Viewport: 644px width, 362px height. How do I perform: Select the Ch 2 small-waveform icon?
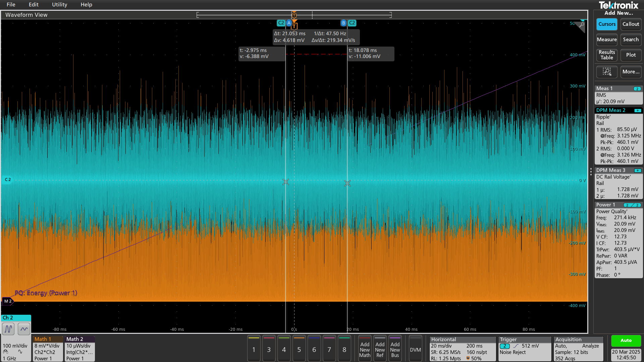pyautogui.click(x=24, y=329)
